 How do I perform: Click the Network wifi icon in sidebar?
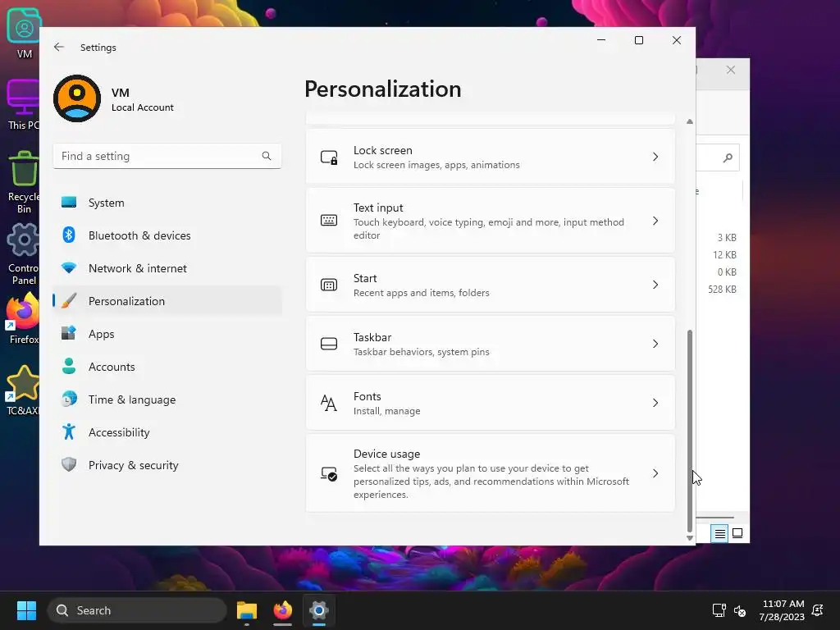point(69,268)
